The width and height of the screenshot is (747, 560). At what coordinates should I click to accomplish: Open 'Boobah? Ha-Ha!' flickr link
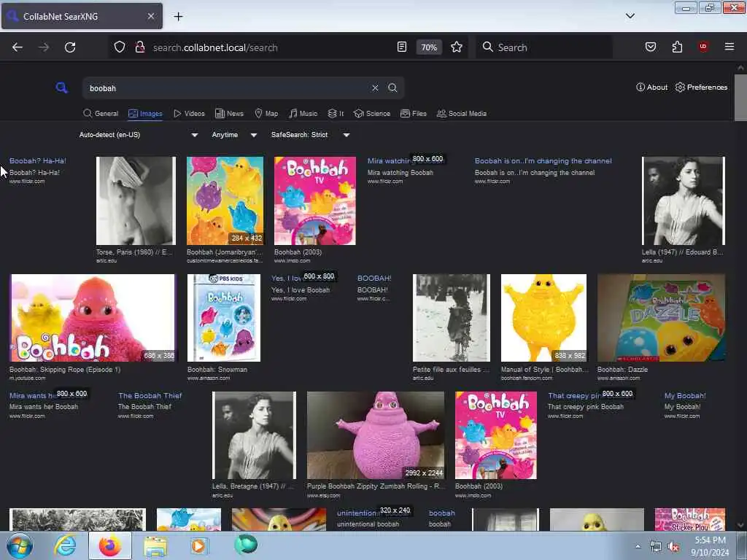(38, 161)
